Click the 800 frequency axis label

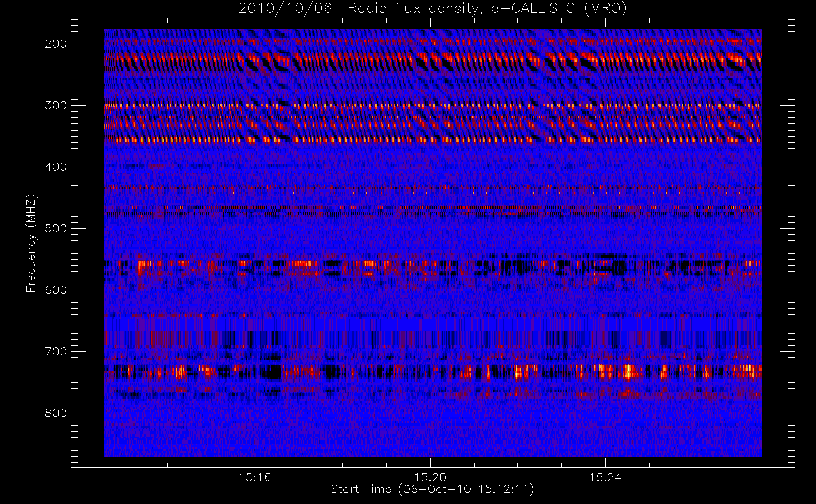[x=56, y=413]
